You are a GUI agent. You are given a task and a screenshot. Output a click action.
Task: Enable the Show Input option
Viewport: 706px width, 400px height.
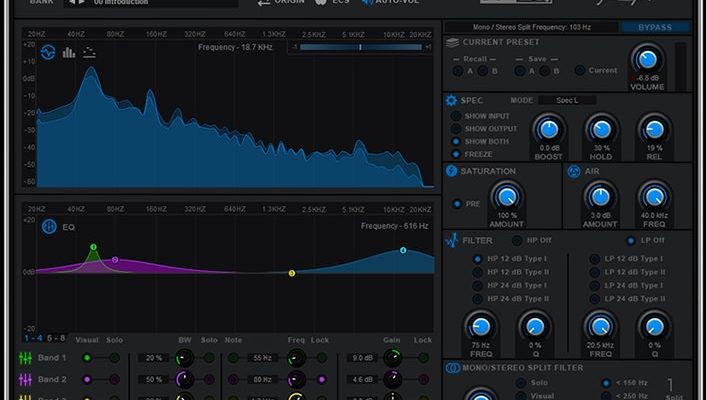coord(457,116)
